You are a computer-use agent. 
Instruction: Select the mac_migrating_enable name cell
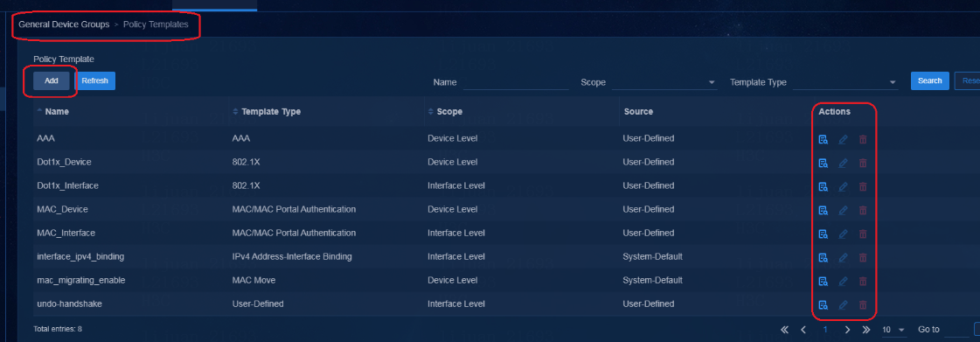coord(81,280)
